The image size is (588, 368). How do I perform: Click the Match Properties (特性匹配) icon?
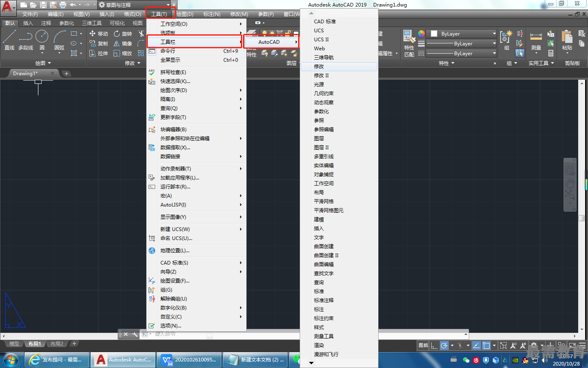pyautogui.click(x=409, y=43)
